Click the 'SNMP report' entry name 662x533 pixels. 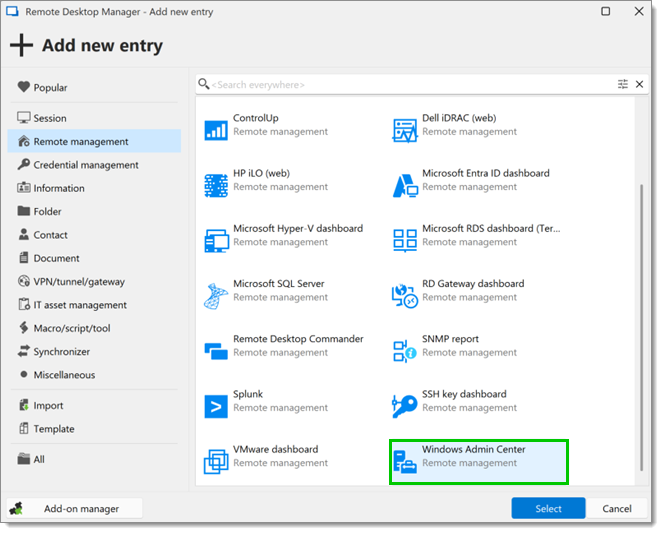click(x=450, y=339)
